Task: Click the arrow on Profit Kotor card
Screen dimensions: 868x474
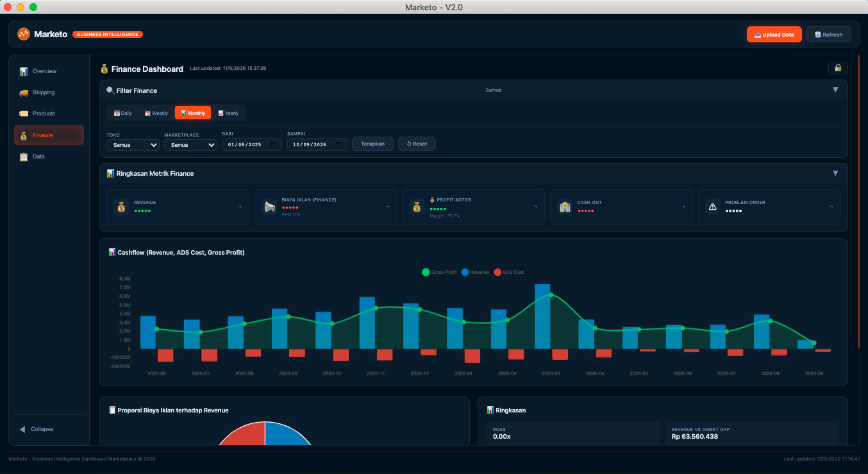Action: [x=535, y=207]
